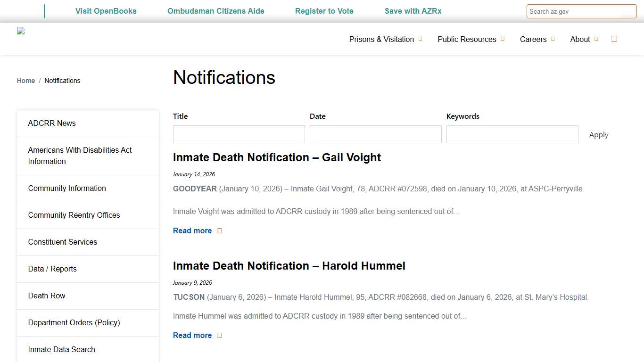Click the Read more icon for Harold Hummel
644x362 pixels.
tap(219, 335)
